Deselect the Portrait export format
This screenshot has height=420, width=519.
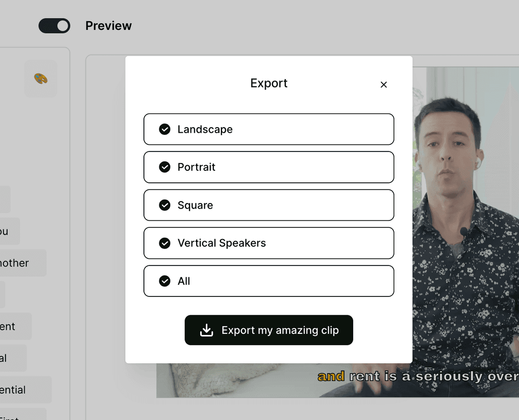click(269, 167)
